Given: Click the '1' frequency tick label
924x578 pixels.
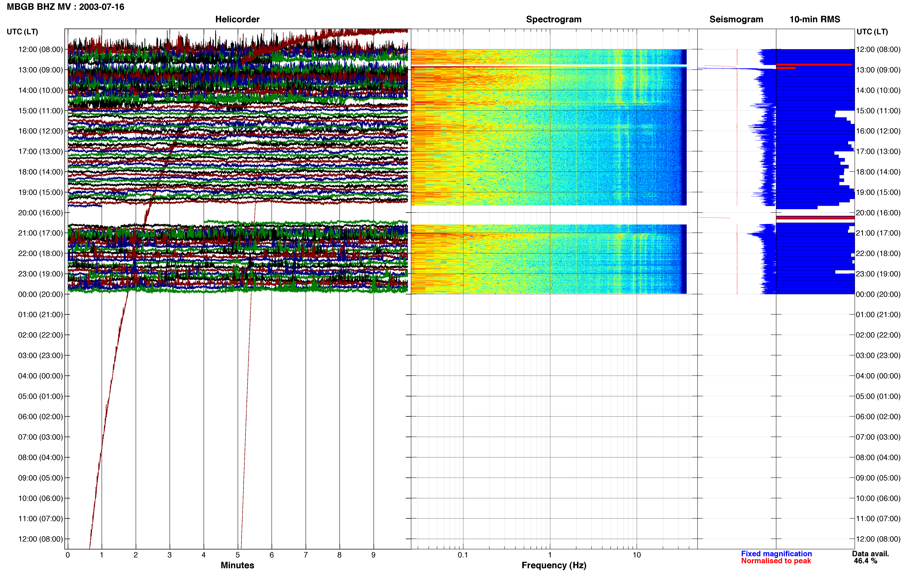Looking at the screenshot, I should [550, 555].
